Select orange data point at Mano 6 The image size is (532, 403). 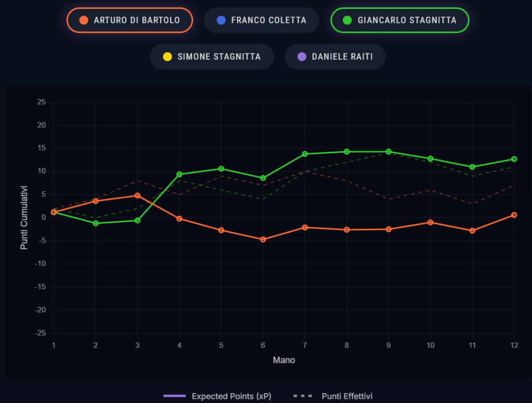pyautogui.click(x=263, y=239)
